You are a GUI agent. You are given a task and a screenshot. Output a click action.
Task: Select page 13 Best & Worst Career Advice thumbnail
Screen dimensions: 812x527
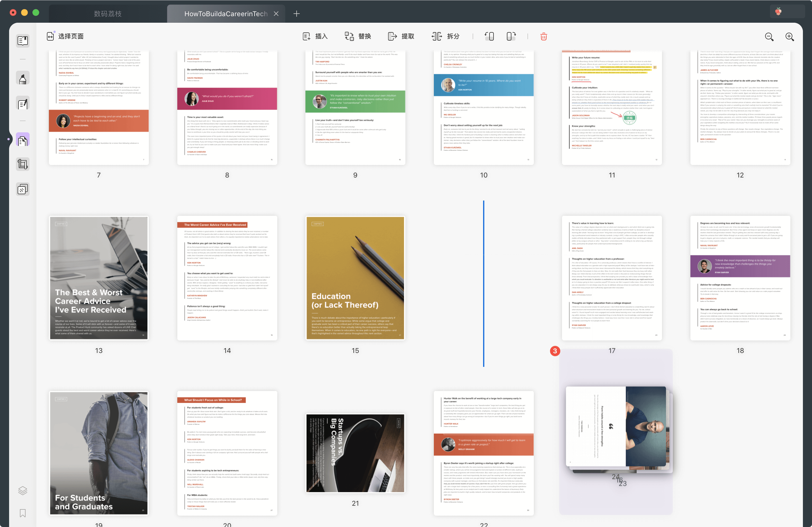(99, 278)
